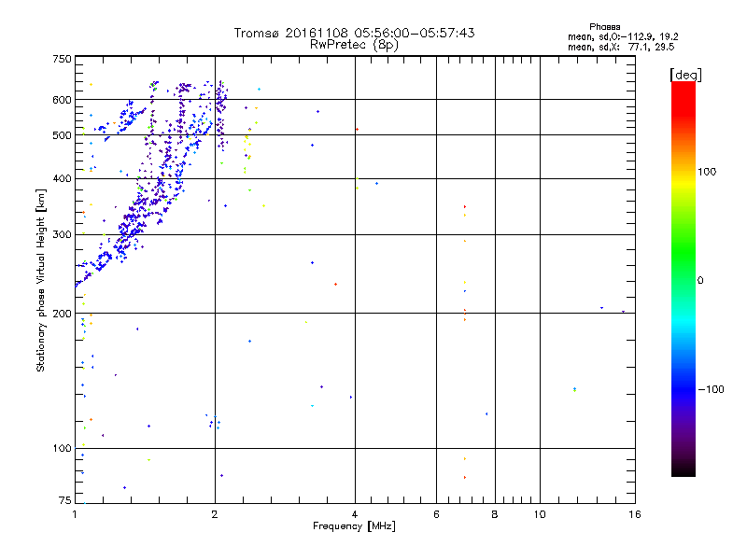747x560 pixels.
Task: Click the y-axis tick label "200"
Action: click(x=62, y=314)
